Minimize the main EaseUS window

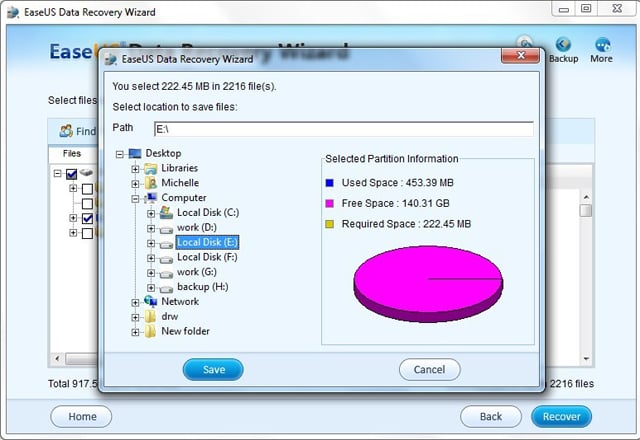[564, 9]
